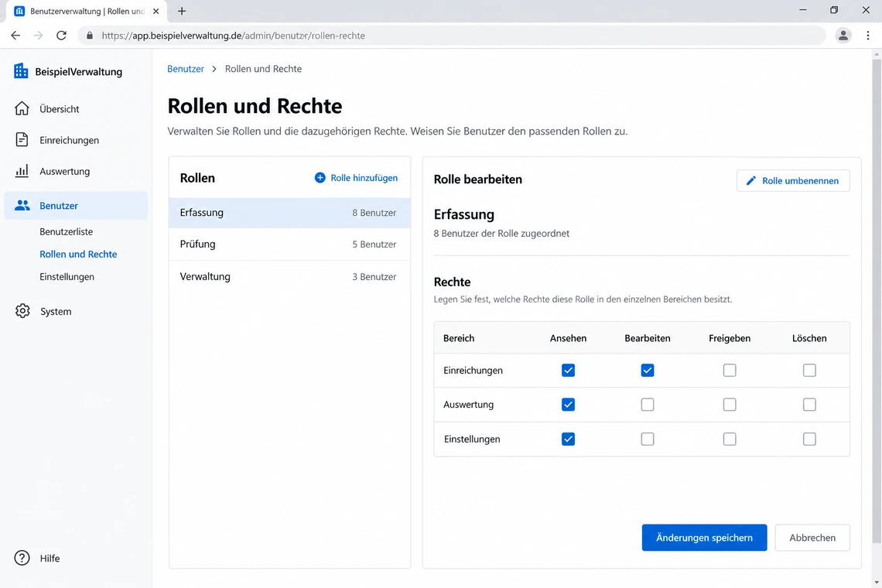Click the page vertical scrollbar
The image size is (882, 588).
[x=877, y=301]
